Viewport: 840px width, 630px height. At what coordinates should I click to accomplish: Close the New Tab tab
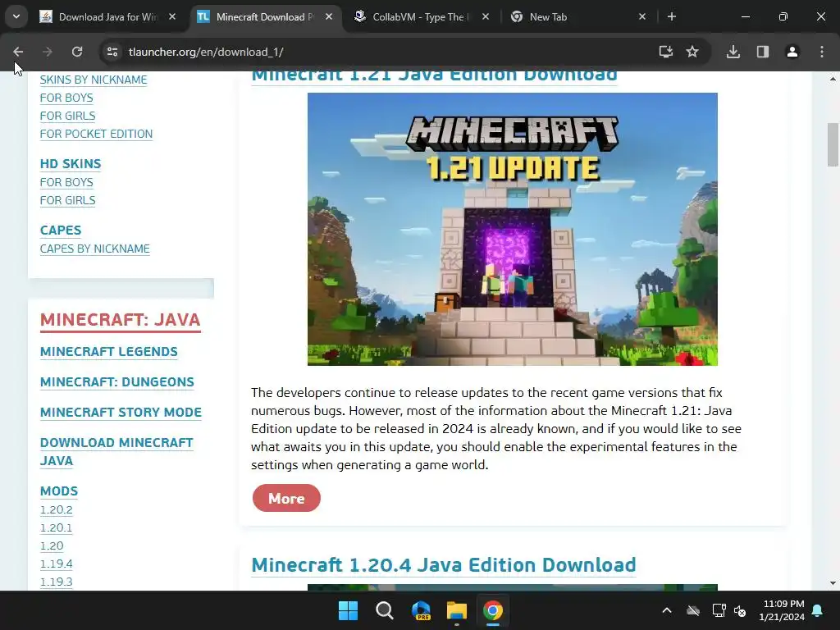point(642,16)
